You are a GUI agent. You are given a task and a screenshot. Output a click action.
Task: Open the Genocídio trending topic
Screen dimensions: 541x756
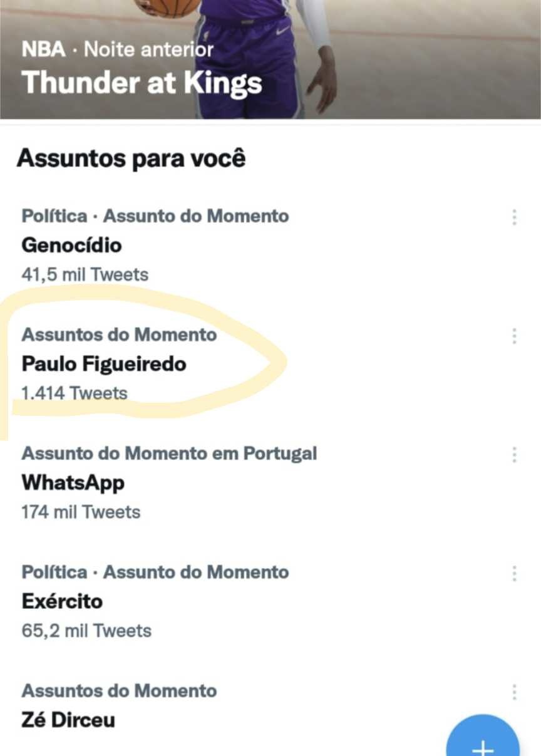[x=71, y=245]
